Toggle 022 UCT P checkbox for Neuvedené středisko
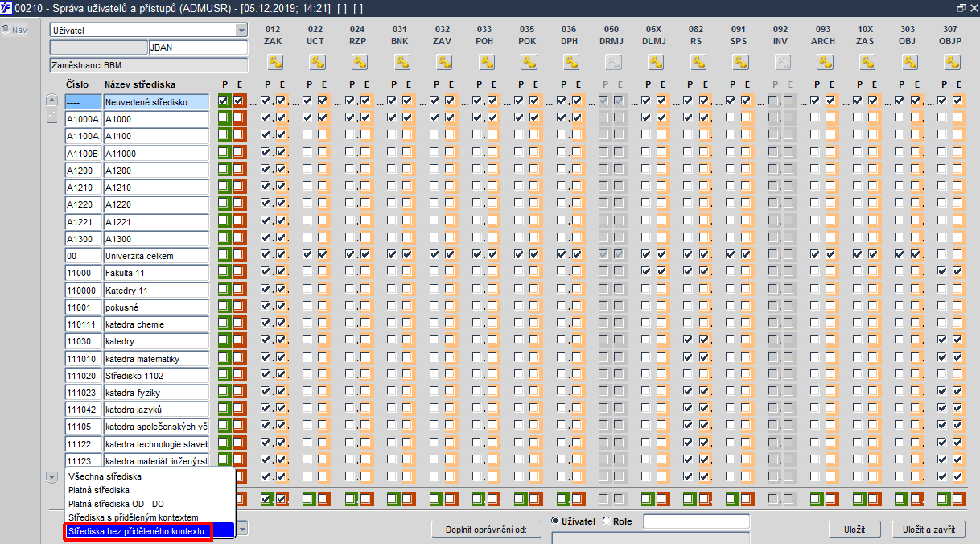The height and width of the screenshot is (544, 980). coord(309,101)
